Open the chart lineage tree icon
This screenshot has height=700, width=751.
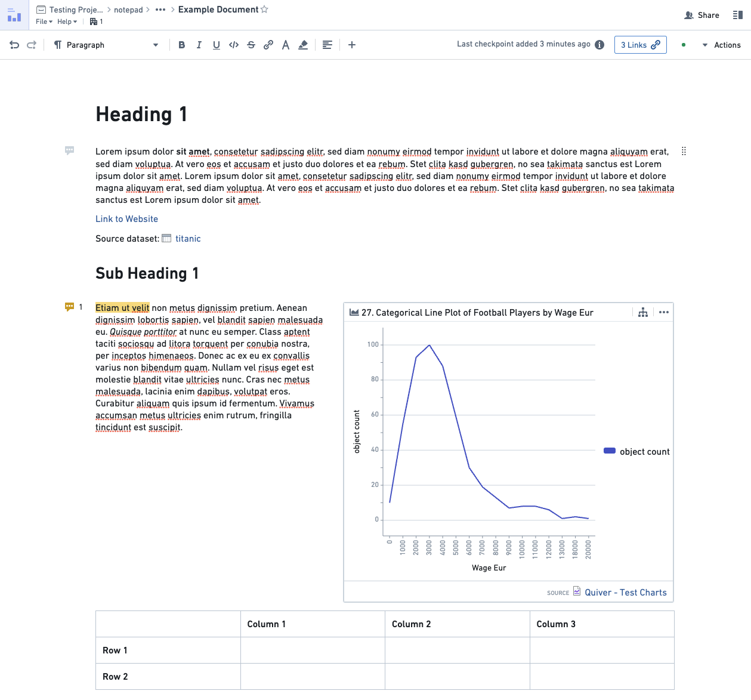(643, 312)
